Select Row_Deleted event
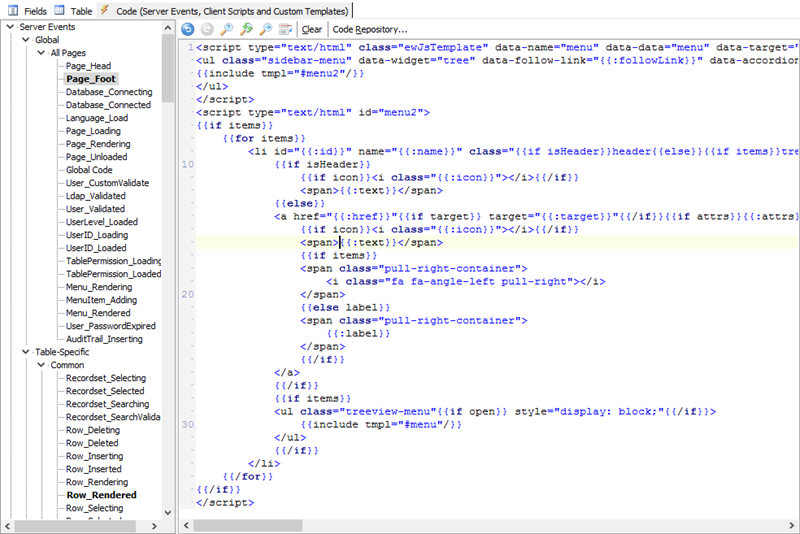The height and width of the screenshot is (534, 800). point(92,443)
